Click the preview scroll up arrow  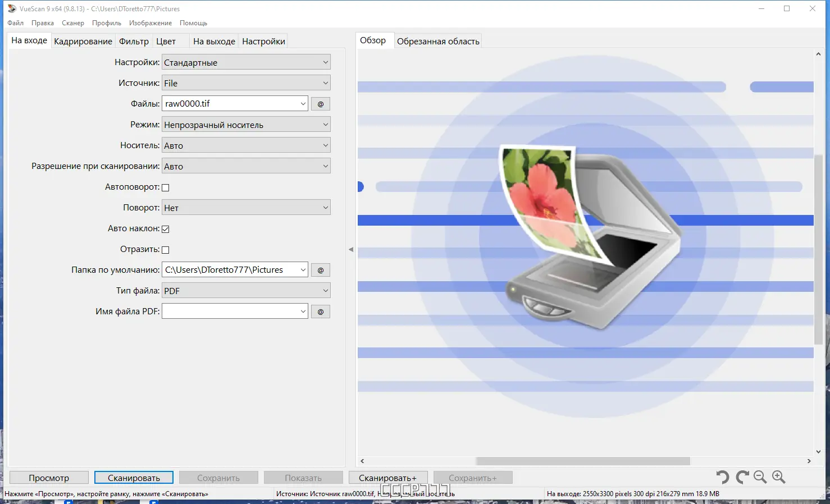tap(818, 54)
